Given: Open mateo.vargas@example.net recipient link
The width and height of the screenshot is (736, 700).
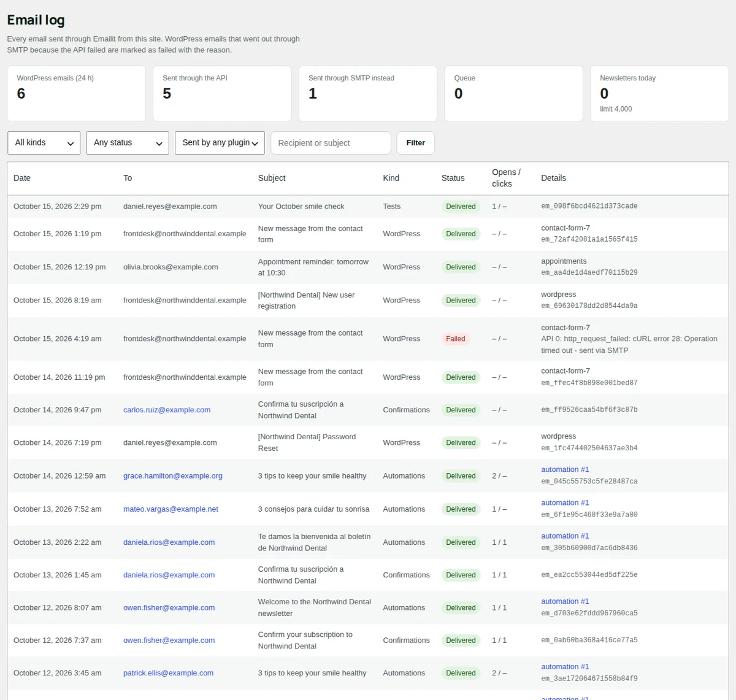Looking at the screenshot, I should 171,509.
